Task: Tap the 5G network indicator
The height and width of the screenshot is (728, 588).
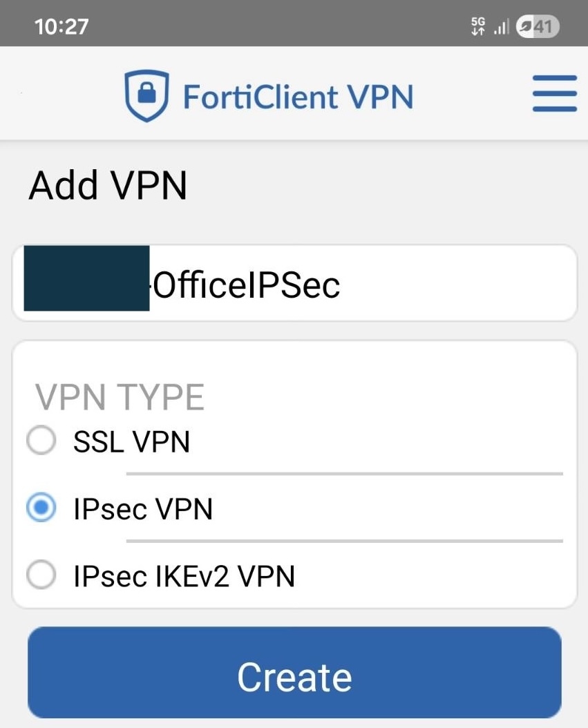Action: click(x=478, y=27)
